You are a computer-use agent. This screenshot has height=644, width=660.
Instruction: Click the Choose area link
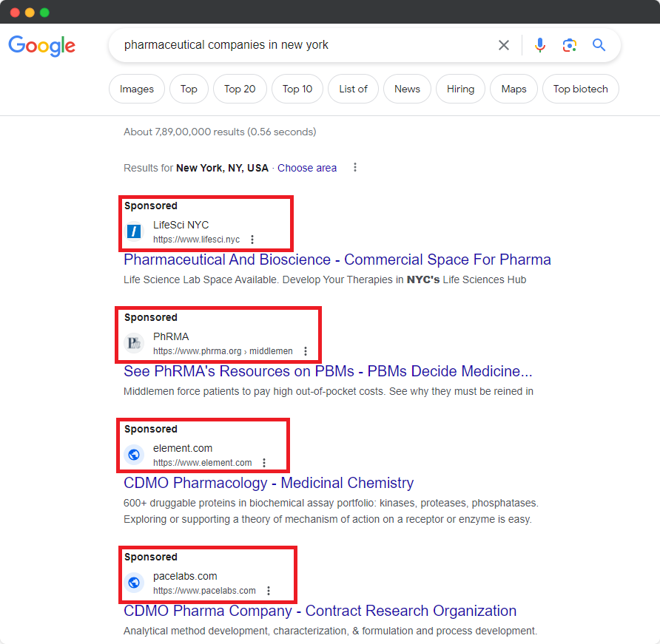point(307,168)
